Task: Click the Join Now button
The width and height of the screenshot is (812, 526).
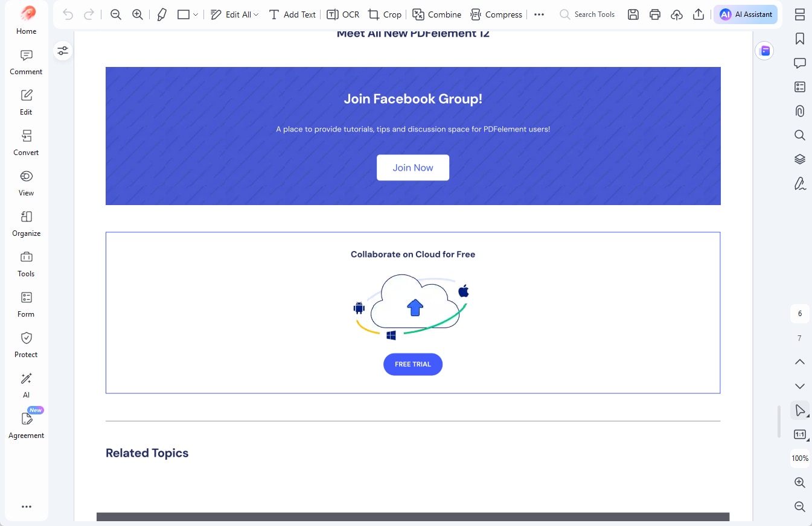Action: (413, 168)
